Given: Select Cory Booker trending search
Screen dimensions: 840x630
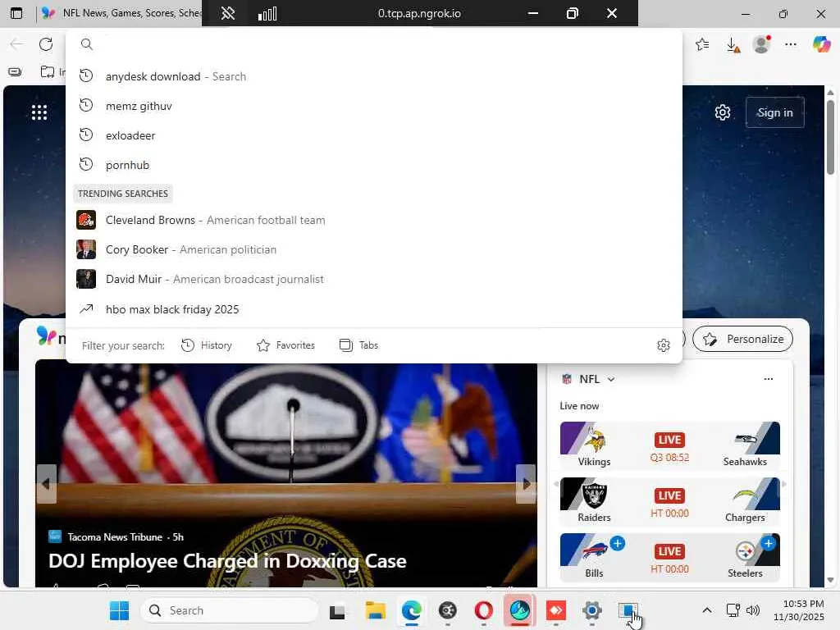Looking at the screenshot, I should click(374, 249).
